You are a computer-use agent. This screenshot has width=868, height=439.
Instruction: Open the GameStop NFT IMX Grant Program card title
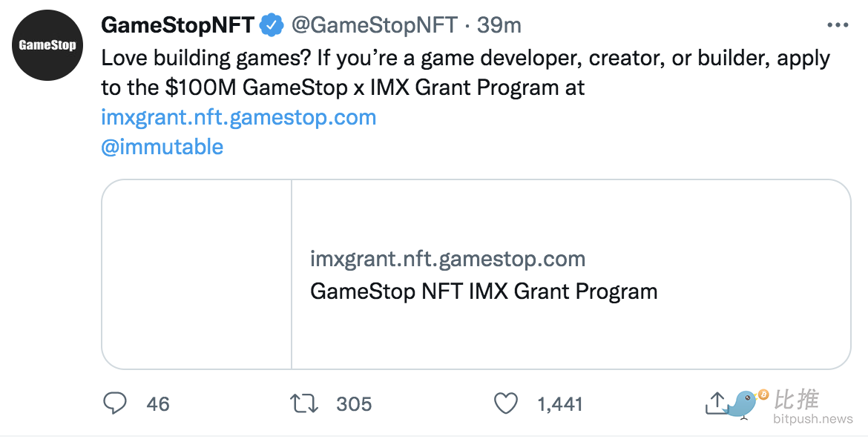point(484,291)
